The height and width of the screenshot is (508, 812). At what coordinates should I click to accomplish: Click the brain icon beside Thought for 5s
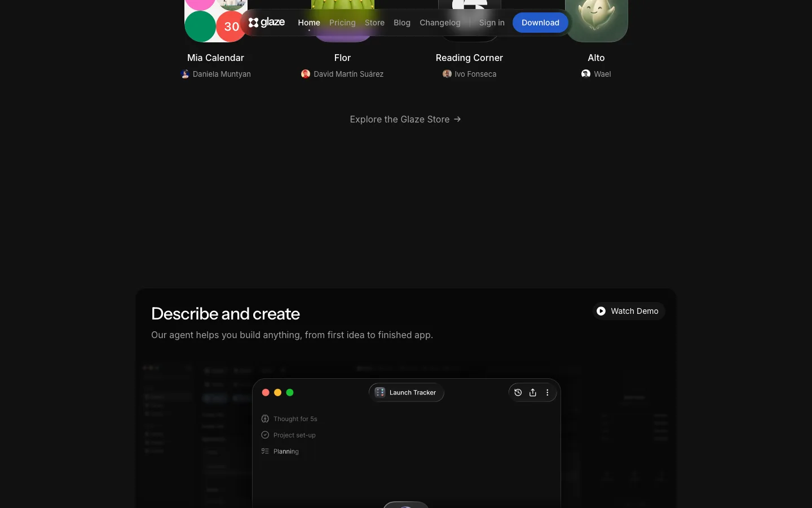[x=265, y=419]
